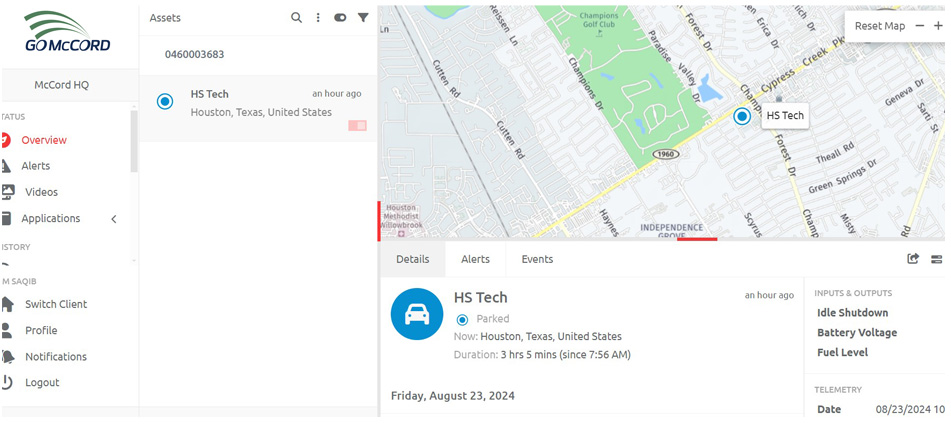Select the HS Tech asset radio button
This screenshot has width=951, height=434.
coord(165,102)
